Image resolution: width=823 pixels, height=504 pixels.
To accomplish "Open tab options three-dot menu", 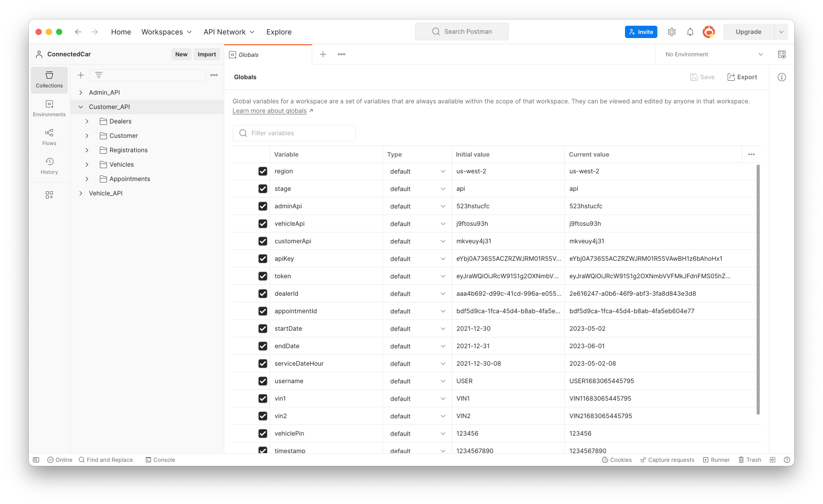I will click(342, 54).
